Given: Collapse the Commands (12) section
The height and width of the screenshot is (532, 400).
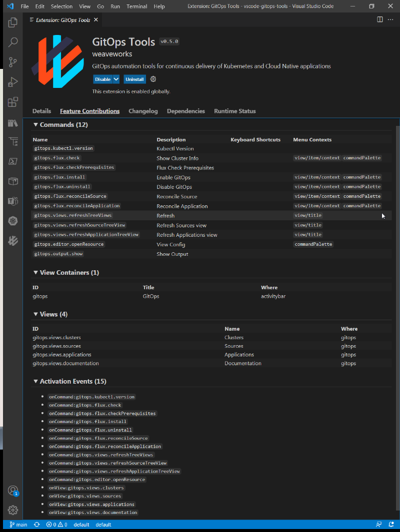Looking at the screenshot, I should tap(35, 125).
